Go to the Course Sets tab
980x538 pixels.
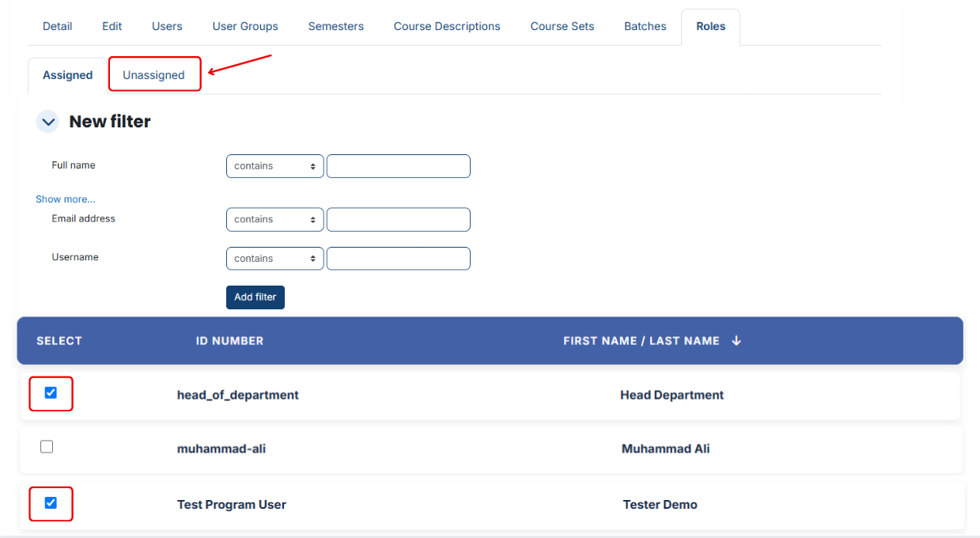click(562, 26)
